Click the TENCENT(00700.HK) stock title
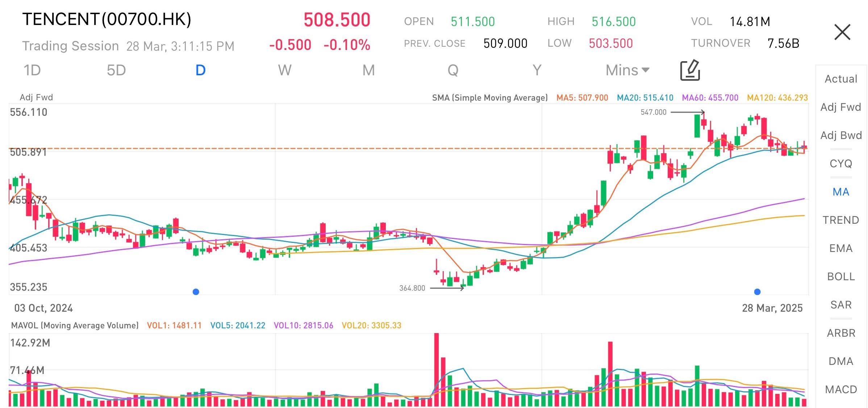 click(107, 20)
